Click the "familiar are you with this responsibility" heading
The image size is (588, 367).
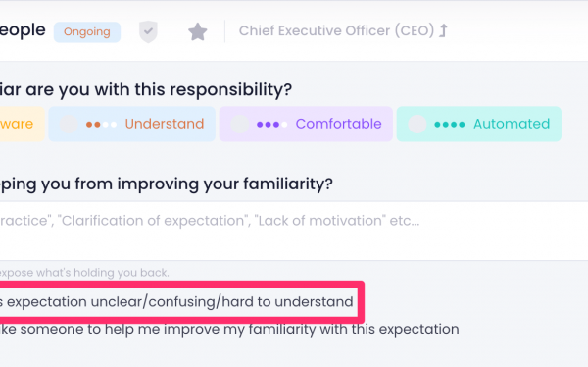coord(146,89)
